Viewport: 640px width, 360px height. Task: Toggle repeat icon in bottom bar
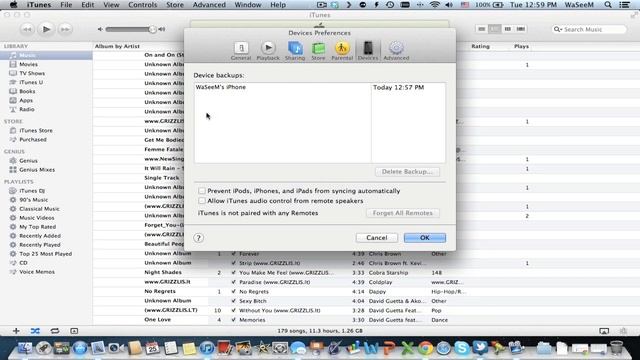click(x=55, y=331)
